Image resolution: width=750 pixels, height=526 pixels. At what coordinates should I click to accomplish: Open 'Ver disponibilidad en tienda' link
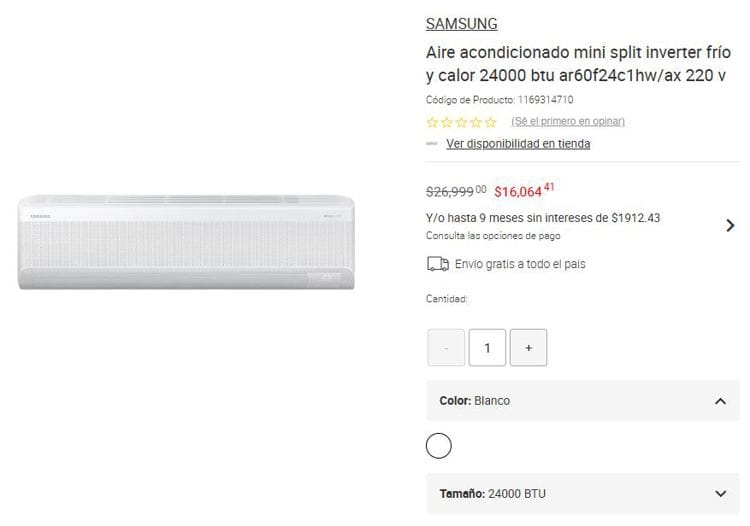coord(518,143)
